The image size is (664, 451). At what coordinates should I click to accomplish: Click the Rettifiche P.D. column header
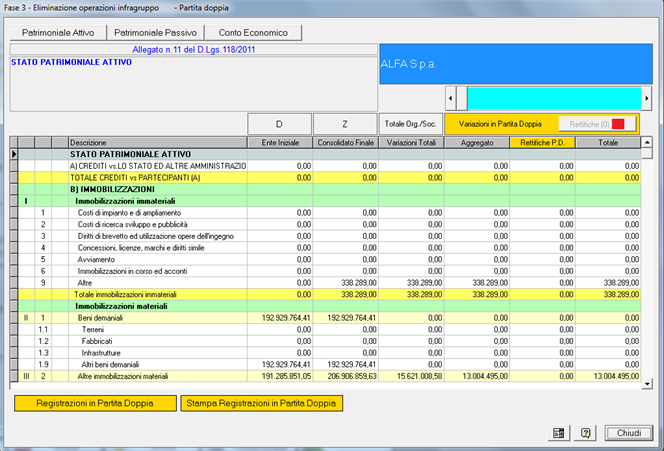point(541,143)
